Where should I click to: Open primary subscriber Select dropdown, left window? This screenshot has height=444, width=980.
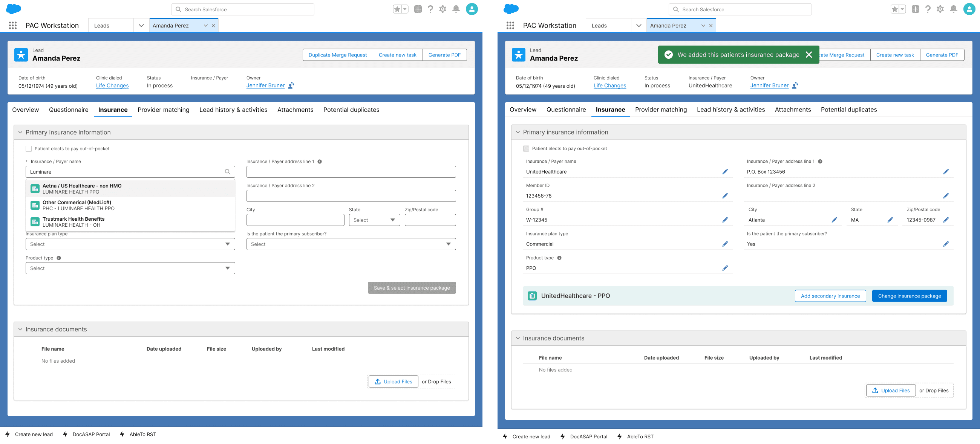351,244
